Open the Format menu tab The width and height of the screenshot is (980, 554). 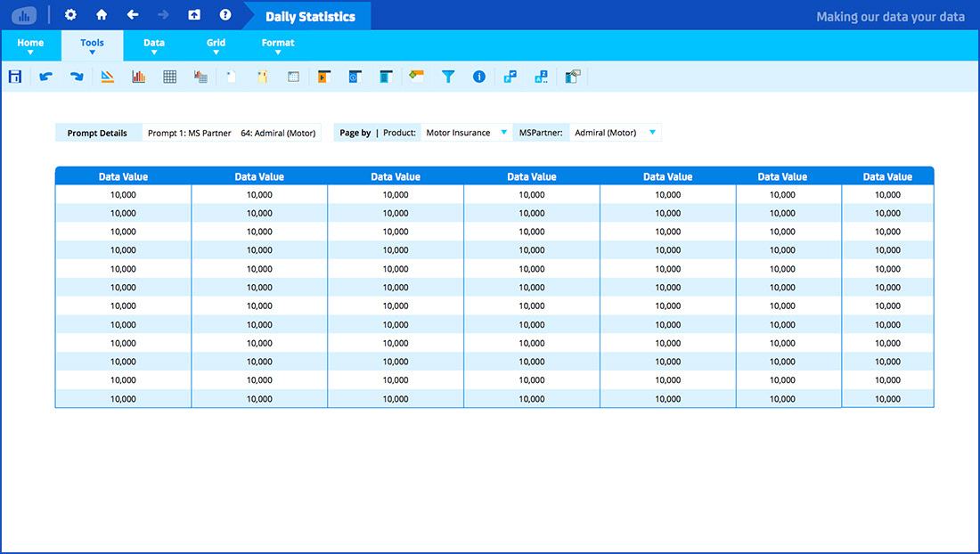pyautogui.click(x=278, y=45)
